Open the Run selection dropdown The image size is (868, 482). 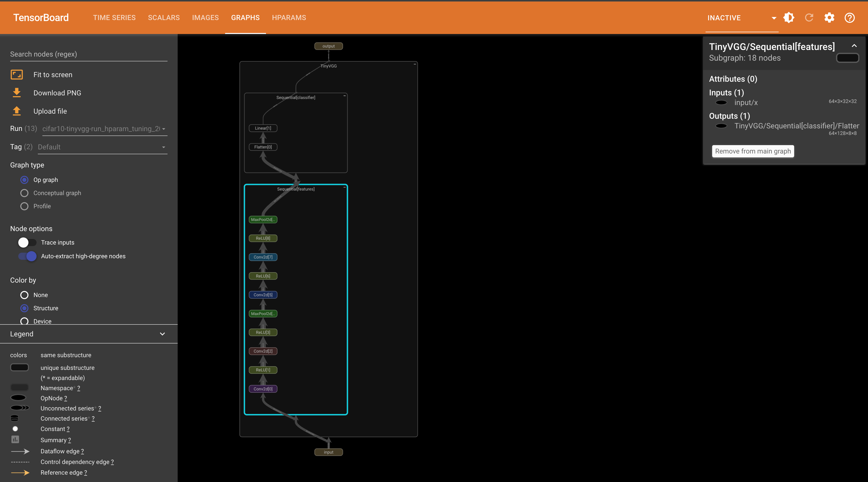105,129
